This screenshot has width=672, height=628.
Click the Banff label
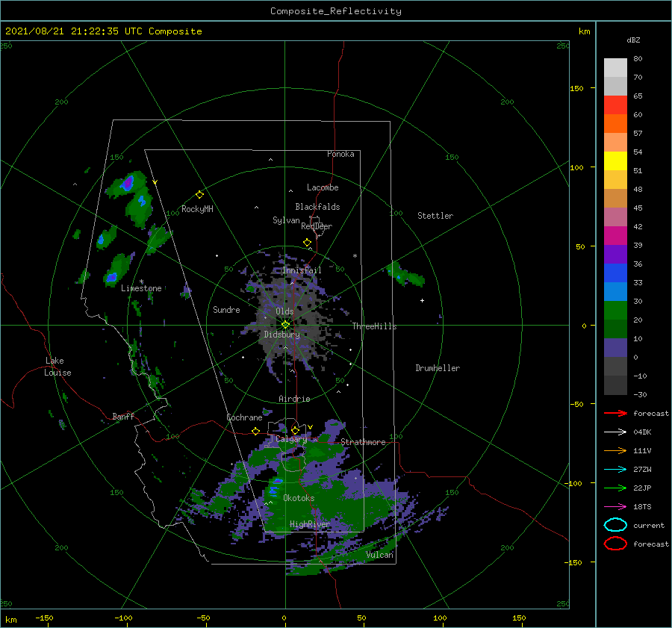(123, 416)
